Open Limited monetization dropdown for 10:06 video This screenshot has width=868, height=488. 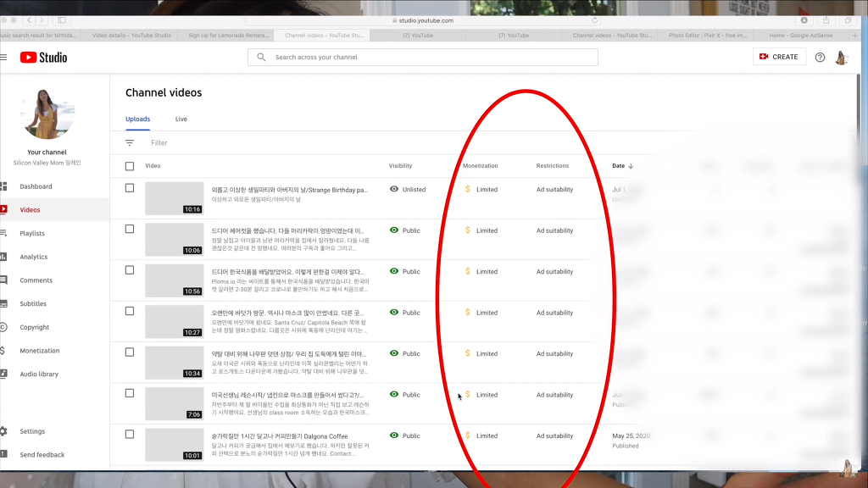481,230
